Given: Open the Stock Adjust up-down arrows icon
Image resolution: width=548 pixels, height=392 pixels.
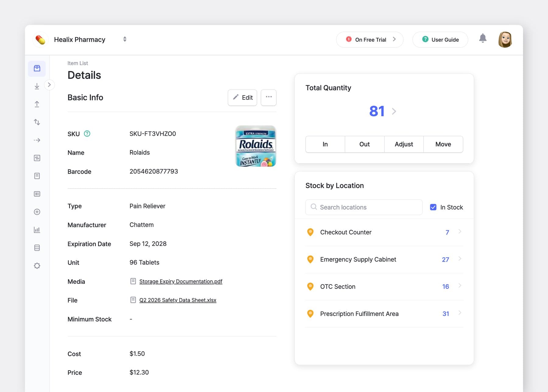Looking at the screenshot, I should 37,122.
